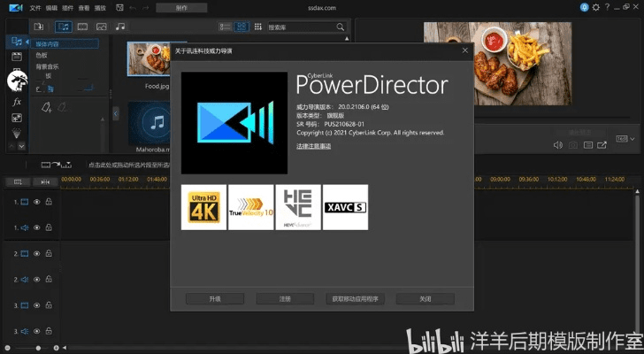Open the notifications bell icon
The width and height of the screenshot is (644, 354).
click(584, 7)
